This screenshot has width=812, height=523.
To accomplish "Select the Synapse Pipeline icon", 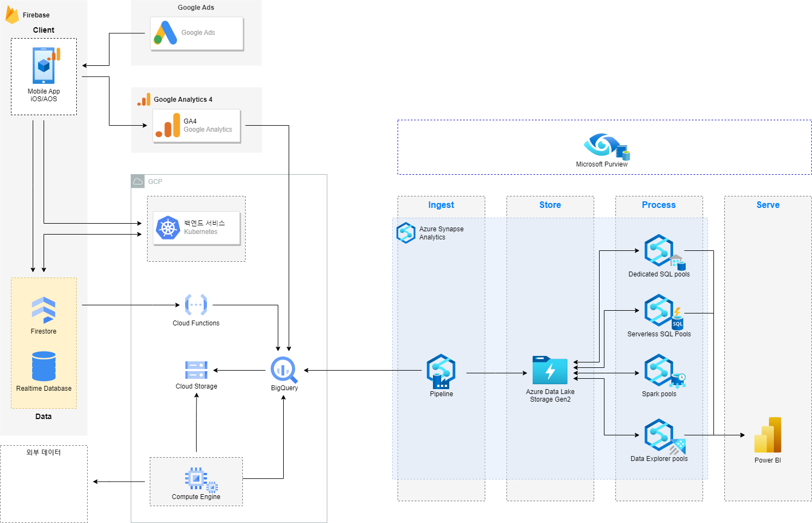I will tap(441, 372).
